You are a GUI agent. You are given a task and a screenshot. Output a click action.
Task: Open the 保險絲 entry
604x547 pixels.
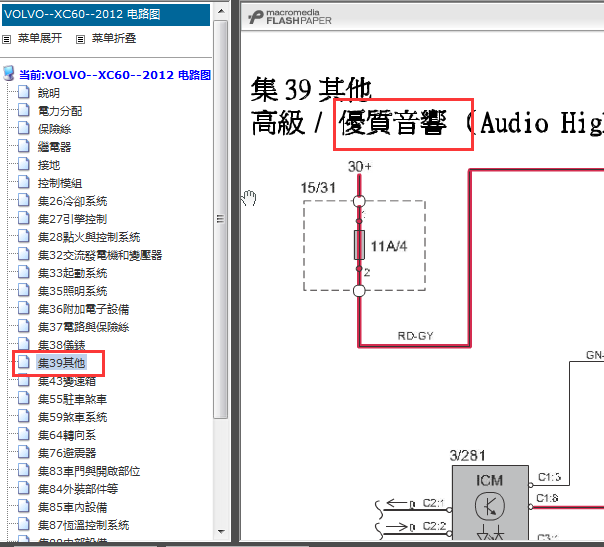54,129
